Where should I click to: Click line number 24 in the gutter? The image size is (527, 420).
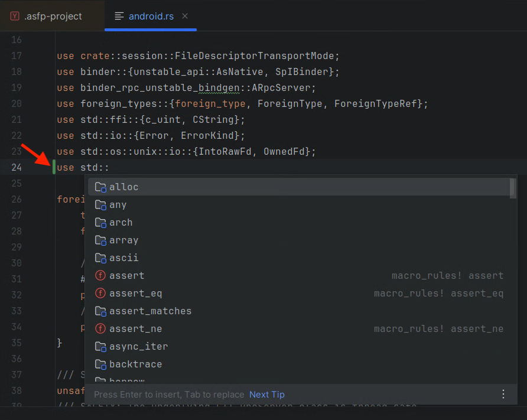[x=18, y=167]
